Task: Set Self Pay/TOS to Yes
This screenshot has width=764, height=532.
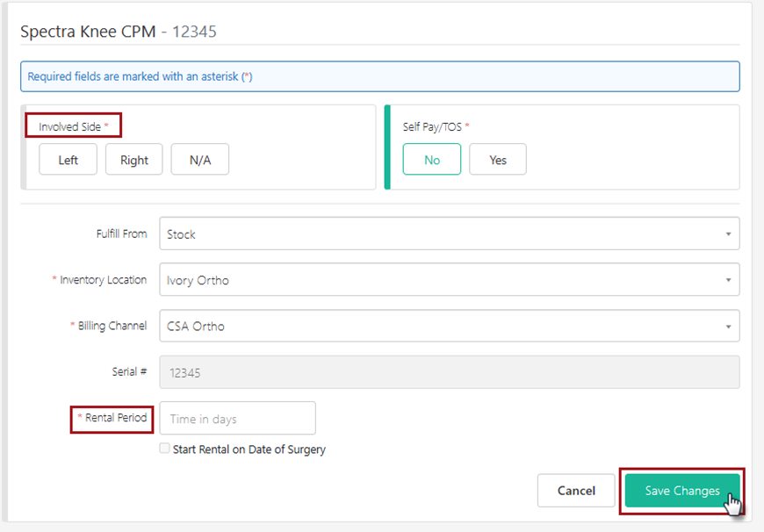Action: (x=498, y=160)
